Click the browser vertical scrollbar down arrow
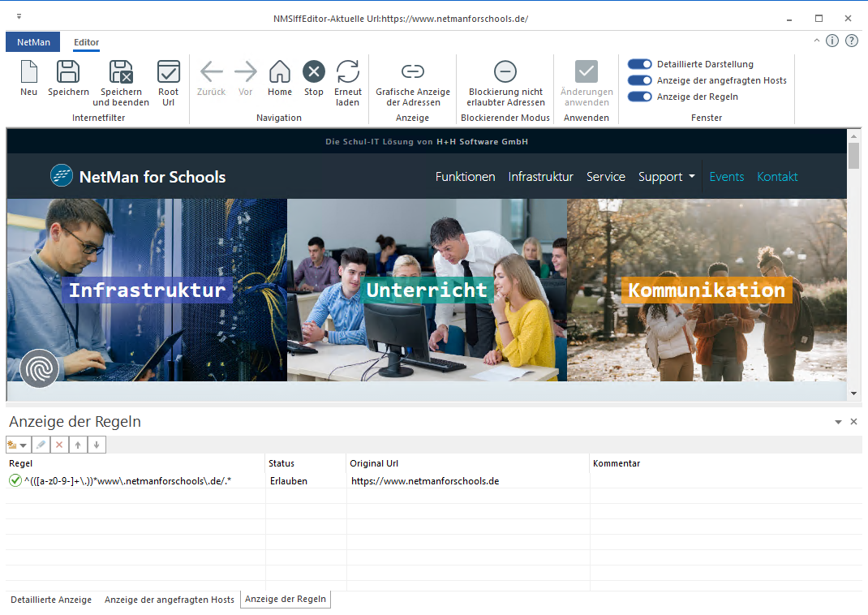The image size is (868, 615). pyautogui.click(x=853, y=394)
